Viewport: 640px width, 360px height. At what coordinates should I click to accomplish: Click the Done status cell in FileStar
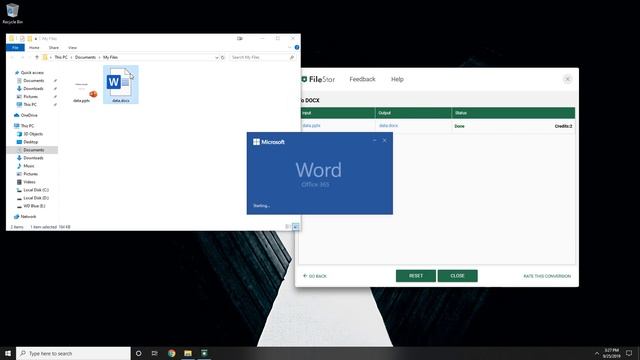pos(460,127)
